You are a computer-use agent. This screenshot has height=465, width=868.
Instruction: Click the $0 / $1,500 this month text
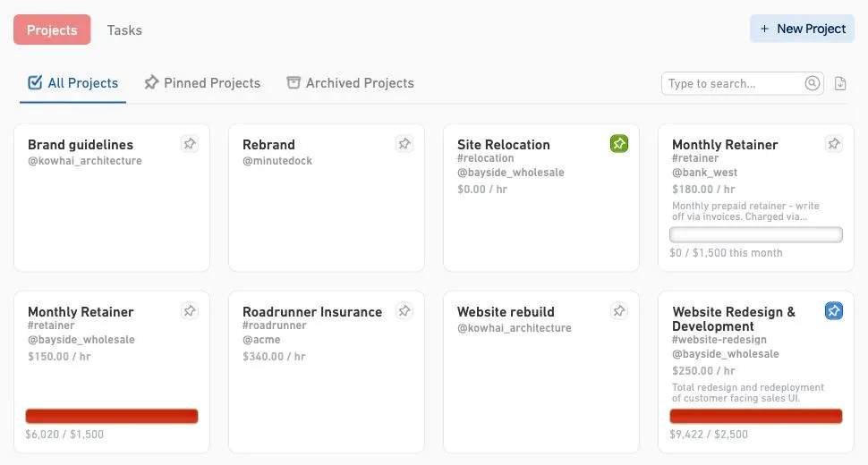[727, 253]
